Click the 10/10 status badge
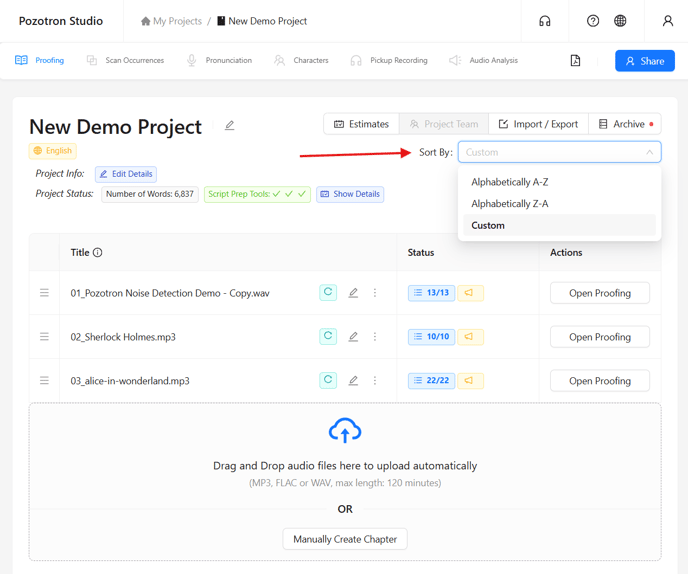The image size is (688, 574). (432, 337)
